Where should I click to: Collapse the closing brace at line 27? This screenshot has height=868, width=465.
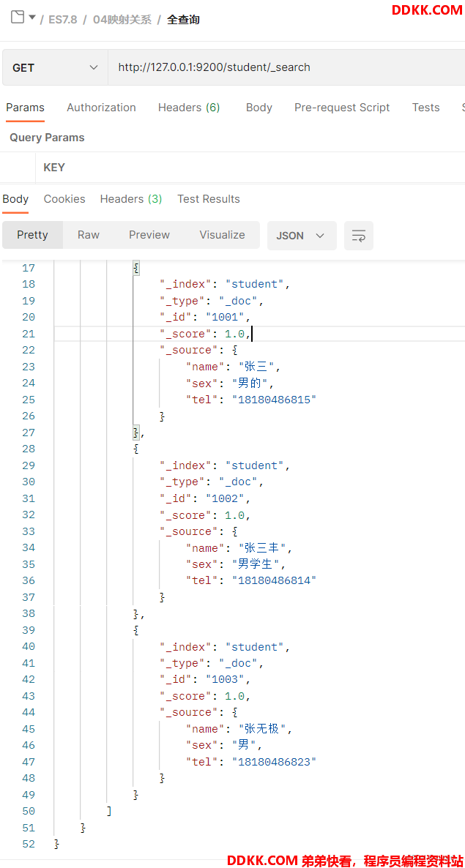[136, 433]
